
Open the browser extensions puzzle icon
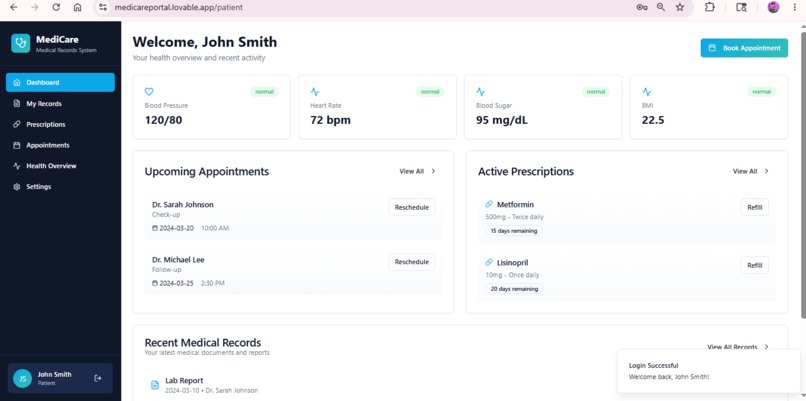pos(710,7)
